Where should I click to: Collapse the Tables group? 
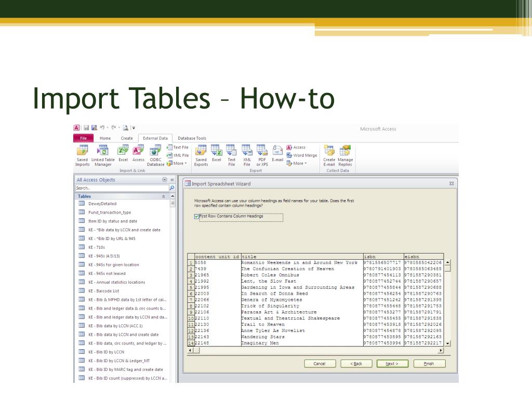(164, 196)
